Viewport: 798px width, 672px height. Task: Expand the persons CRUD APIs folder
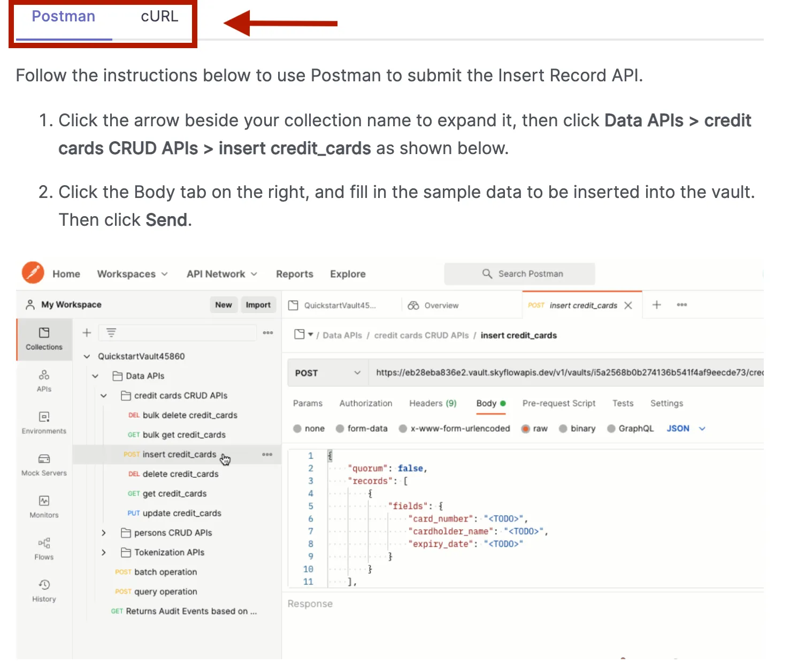104,533
